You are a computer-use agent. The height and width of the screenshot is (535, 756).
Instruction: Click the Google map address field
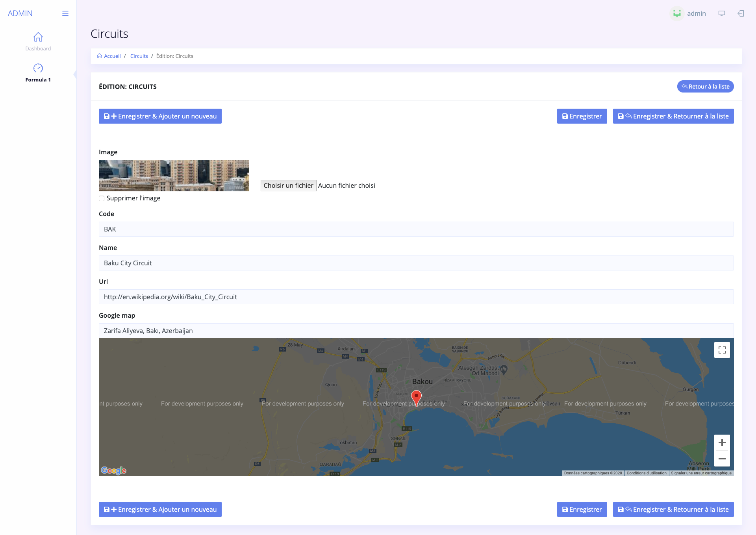tap(416, 331)
